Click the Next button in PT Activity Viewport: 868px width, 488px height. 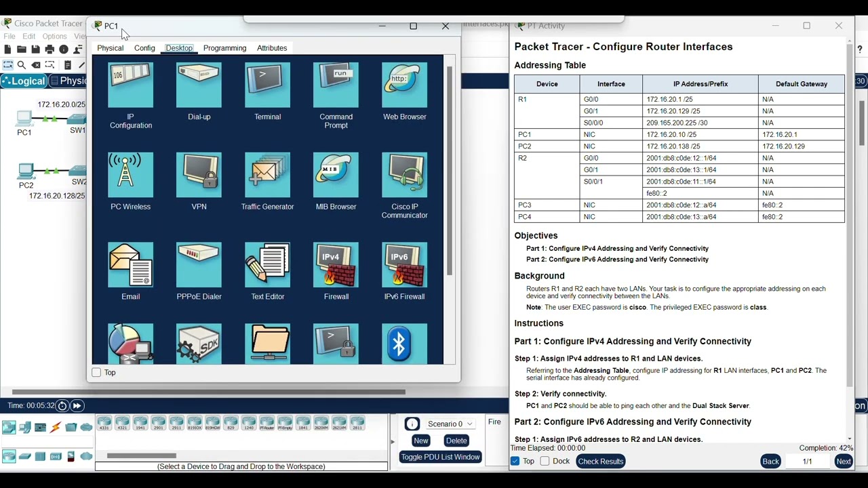pyautogui.click(x=844, y=461)
